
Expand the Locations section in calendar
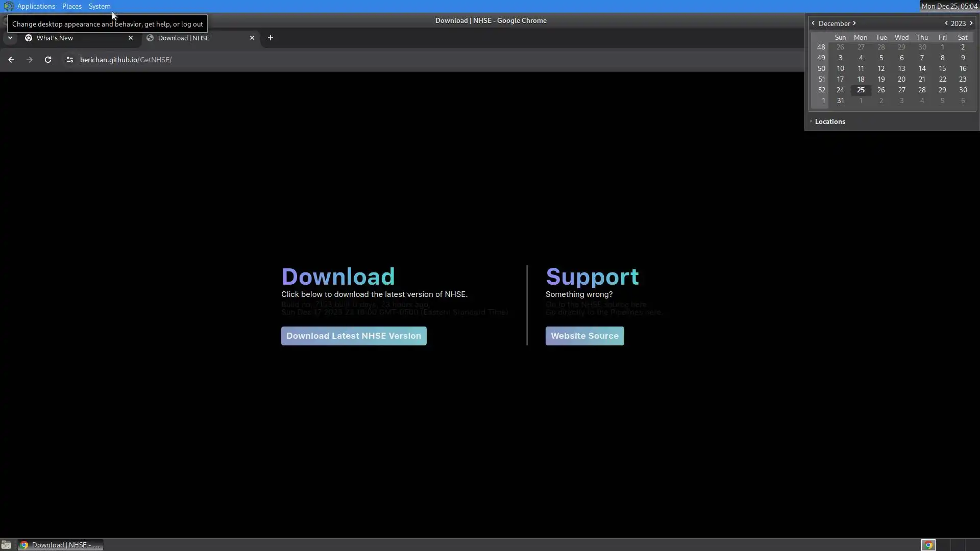click(x=829, y=121)
